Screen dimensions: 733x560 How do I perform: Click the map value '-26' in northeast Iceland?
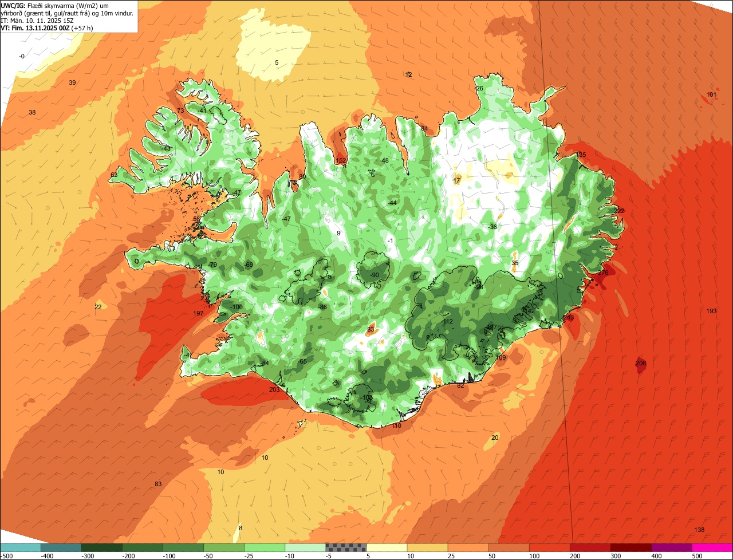[479, 88]
